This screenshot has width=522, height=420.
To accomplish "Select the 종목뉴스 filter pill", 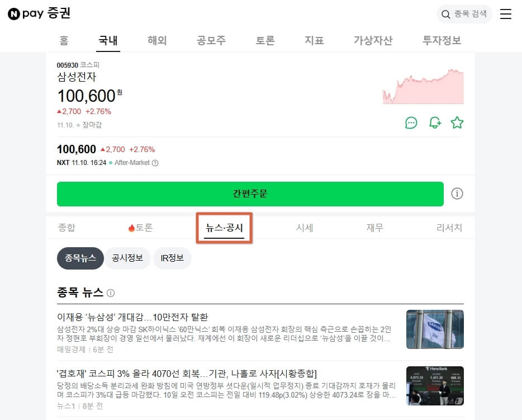I will (80, 258).
